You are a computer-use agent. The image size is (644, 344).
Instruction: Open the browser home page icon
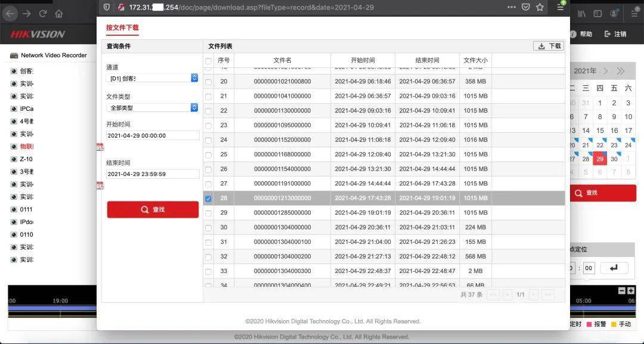coord(58,14)
